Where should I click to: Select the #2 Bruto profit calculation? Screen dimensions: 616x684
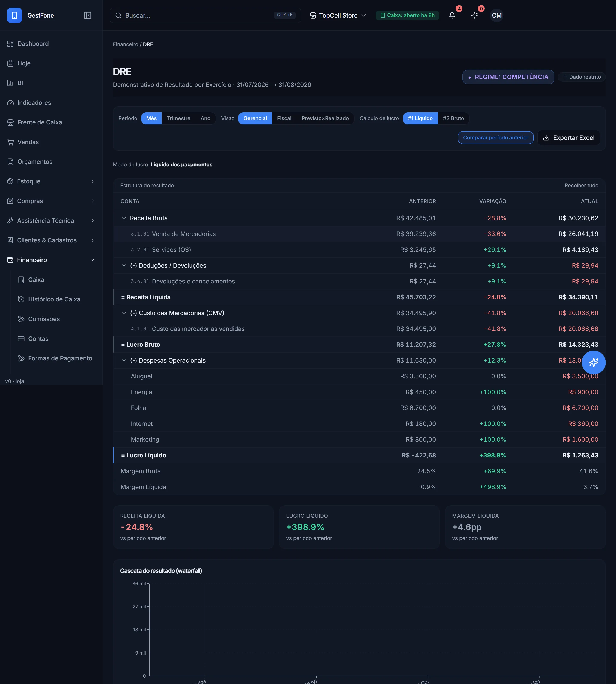point(453,118)
